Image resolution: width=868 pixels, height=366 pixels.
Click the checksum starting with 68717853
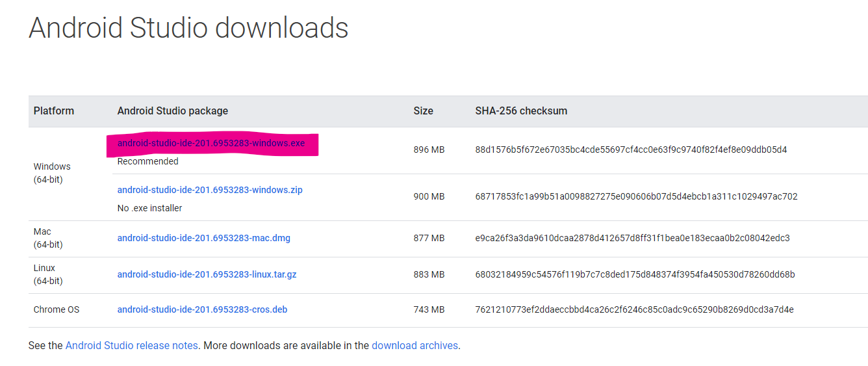coord(636,196)
